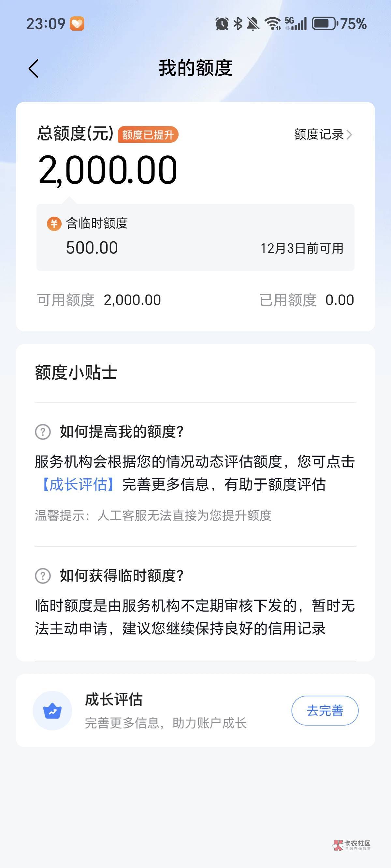
Task: Tap the muted bell status icon
Action: 253,23
